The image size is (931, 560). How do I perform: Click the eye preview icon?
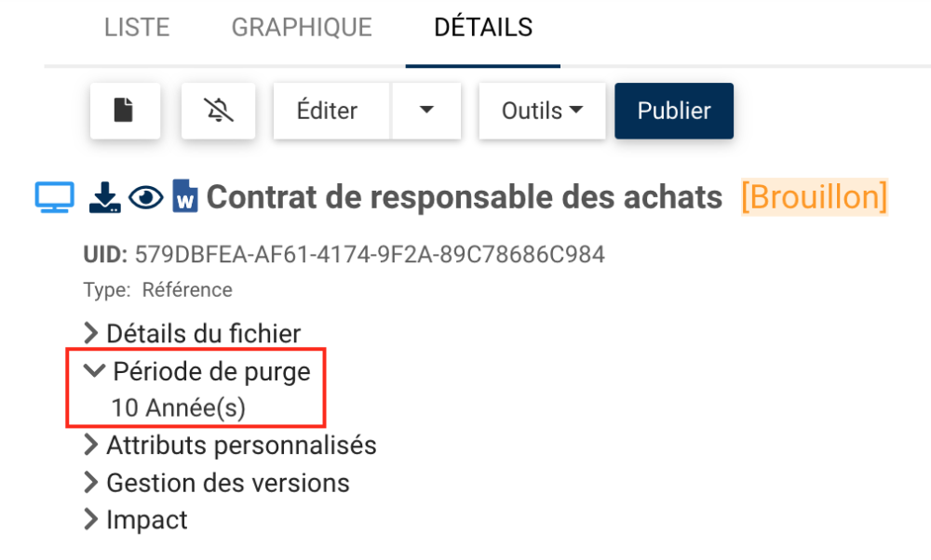(145, 197)
